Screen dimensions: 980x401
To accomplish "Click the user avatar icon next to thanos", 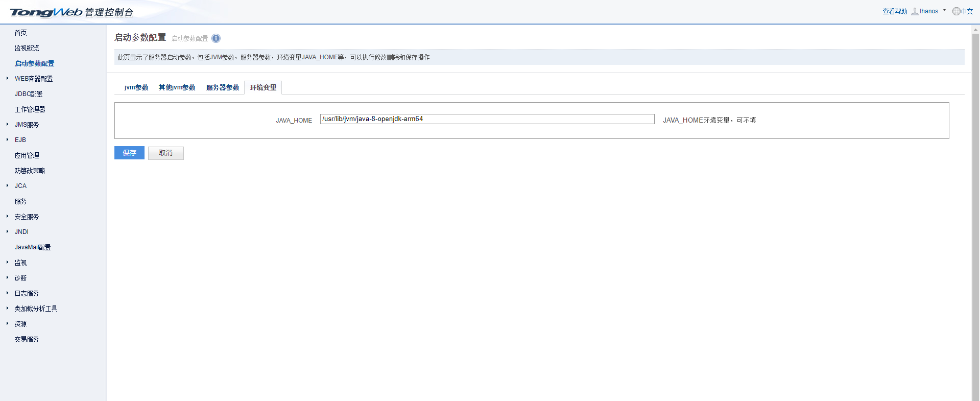I will coord(914,11).
